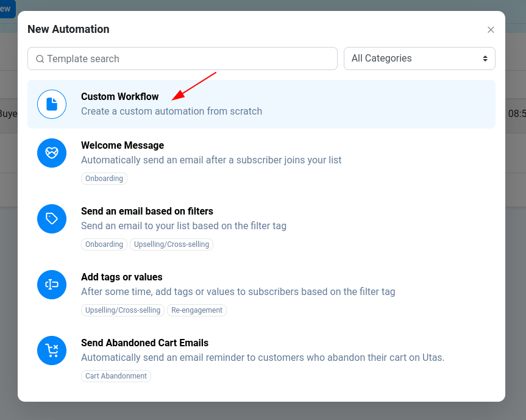Viewport: 526px width, 420px height.
Task: Click the blue 'ew' button behind the modal
Action: 6,9
